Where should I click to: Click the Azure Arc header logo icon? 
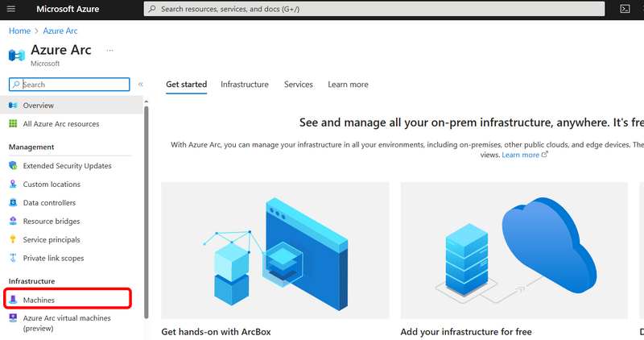[x=17, y=55]
